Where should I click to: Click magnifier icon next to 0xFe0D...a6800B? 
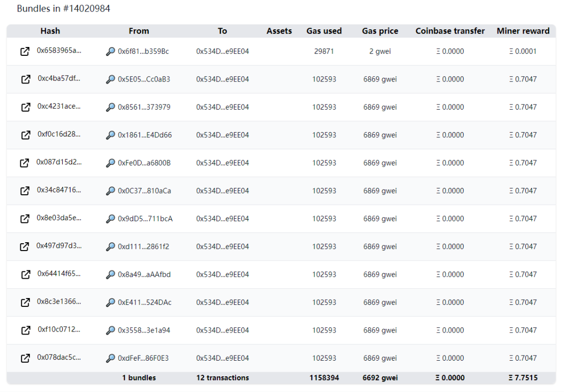[110, 163]
